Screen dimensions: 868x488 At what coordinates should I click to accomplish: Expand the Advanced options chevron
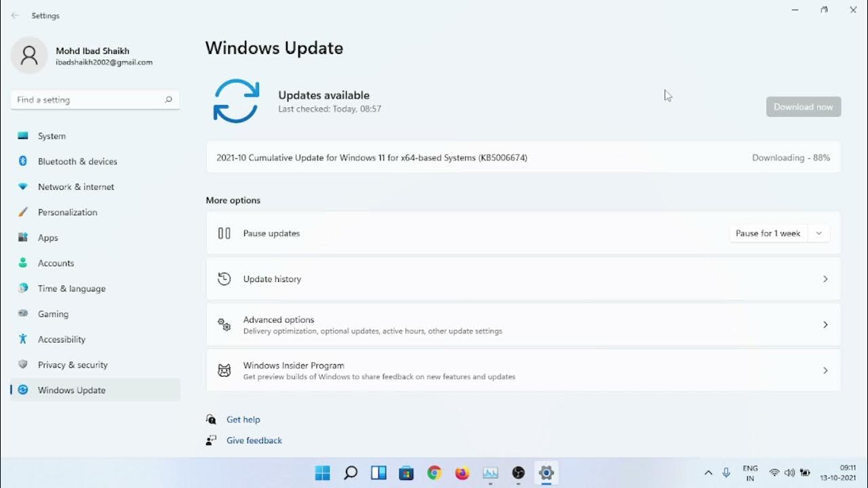(825, 325)
